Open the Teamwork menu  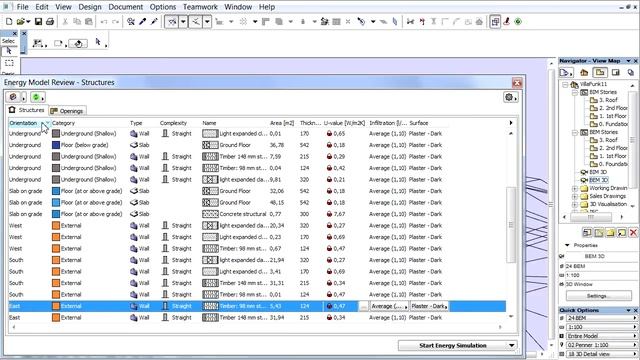[200, 7]
